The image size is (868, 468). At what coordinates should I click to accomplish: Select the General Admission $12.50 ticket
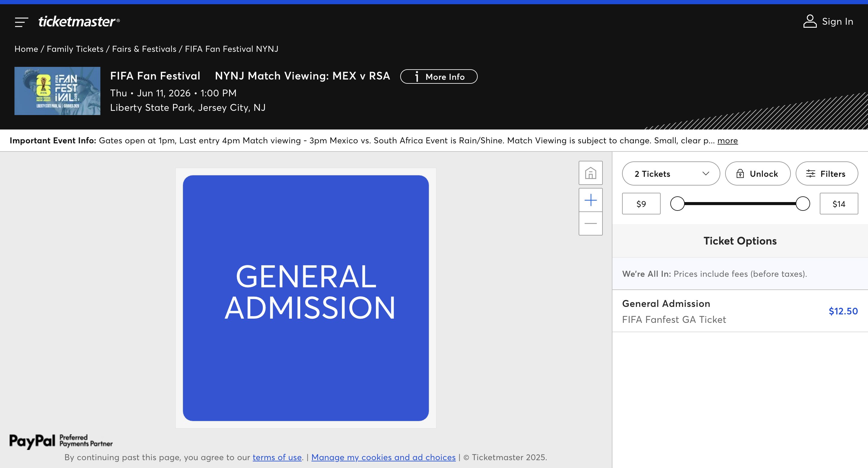click(x=740, y=311)
